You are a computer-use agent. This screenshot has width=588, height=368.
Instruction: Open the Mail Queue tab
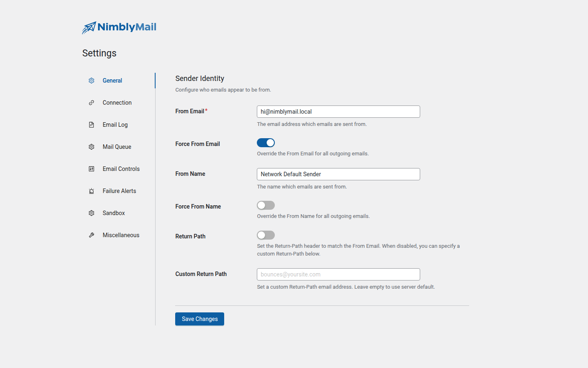point(119,147)
